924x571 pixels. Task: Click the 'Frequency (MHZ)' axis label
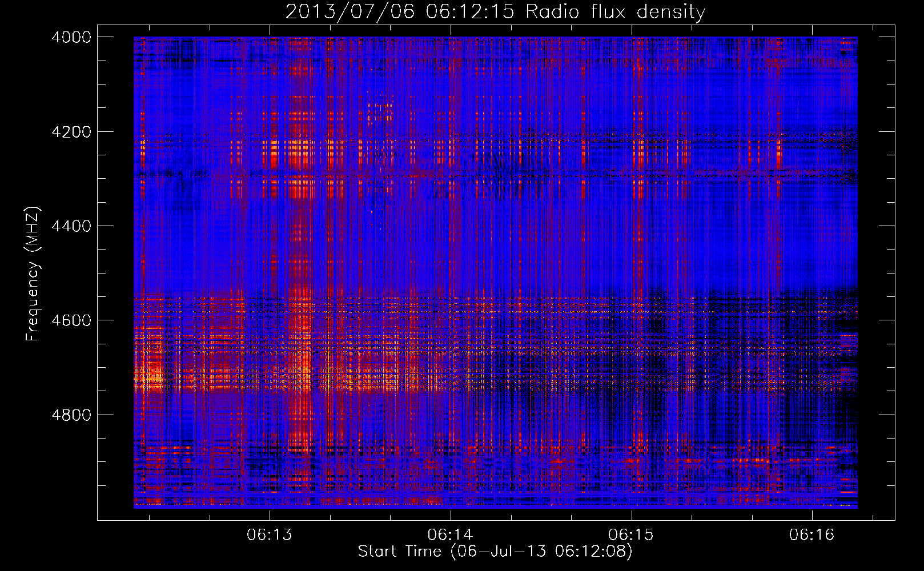pos(33,274)
